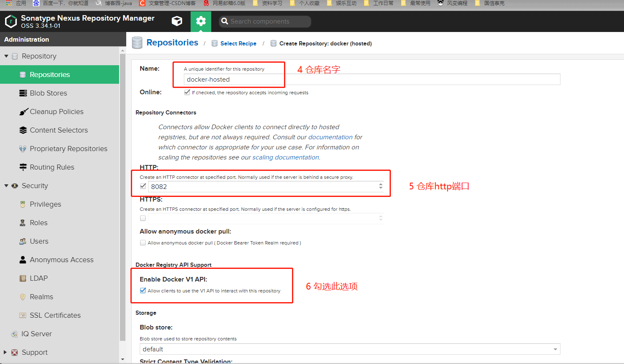Open Sonatype Nexus logo home icon
Screen dimensions: 624x364
(11, 21)
